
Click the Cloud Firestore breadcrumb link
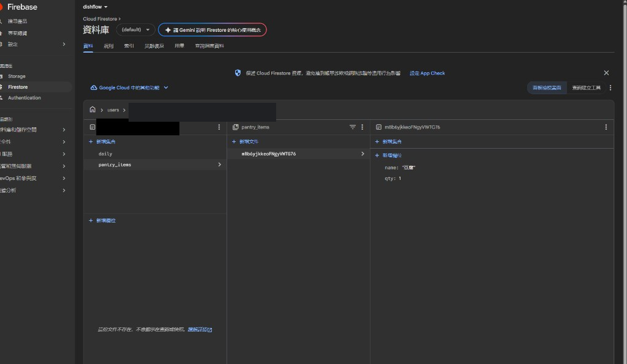pos(100,19)
